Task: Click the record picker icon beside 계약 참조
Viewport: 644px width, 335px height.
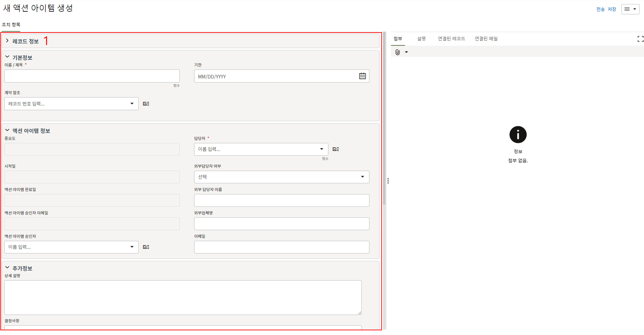Action: click(146, 104)
